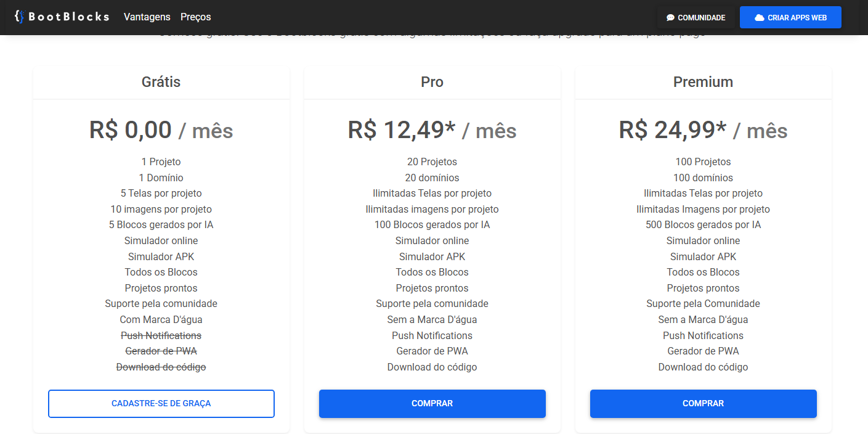The height and width of the screenshot is (434, 868).
Task: Click the 100 domínios feature line
Action: tap(703, 178)
